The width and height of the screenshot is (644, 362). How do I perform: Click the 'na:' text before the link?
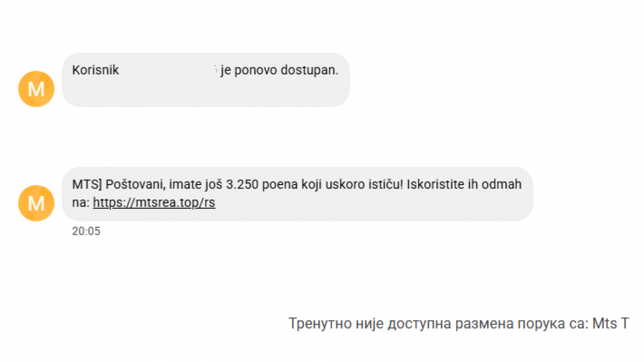81,203
